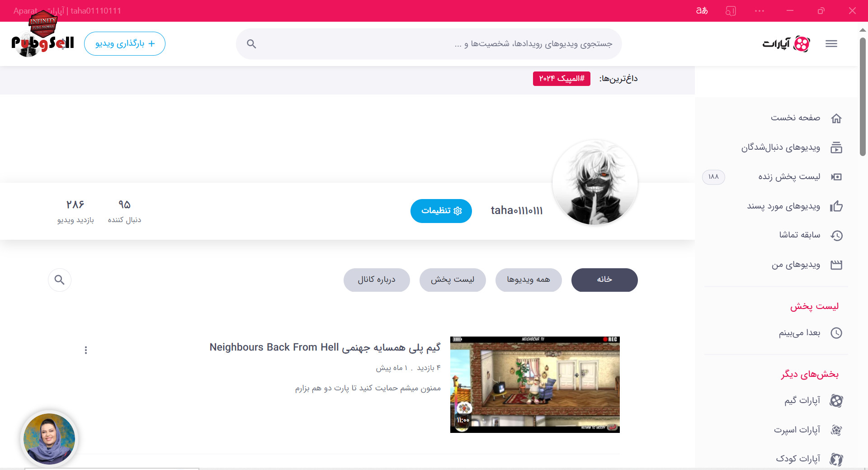The width and height of the screenshot is (868, 470).
Task: Click the Aparat Game icon
Action: pos(836,401)
